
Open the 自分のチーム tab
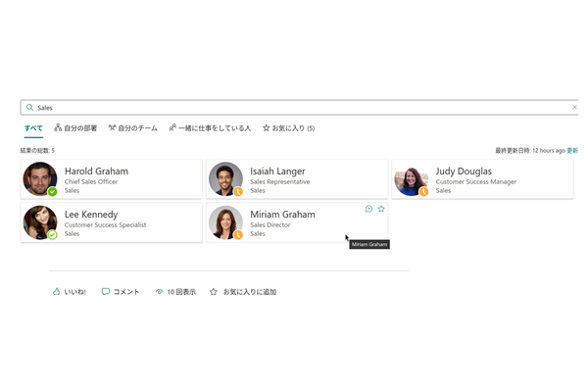coord(132,128)
